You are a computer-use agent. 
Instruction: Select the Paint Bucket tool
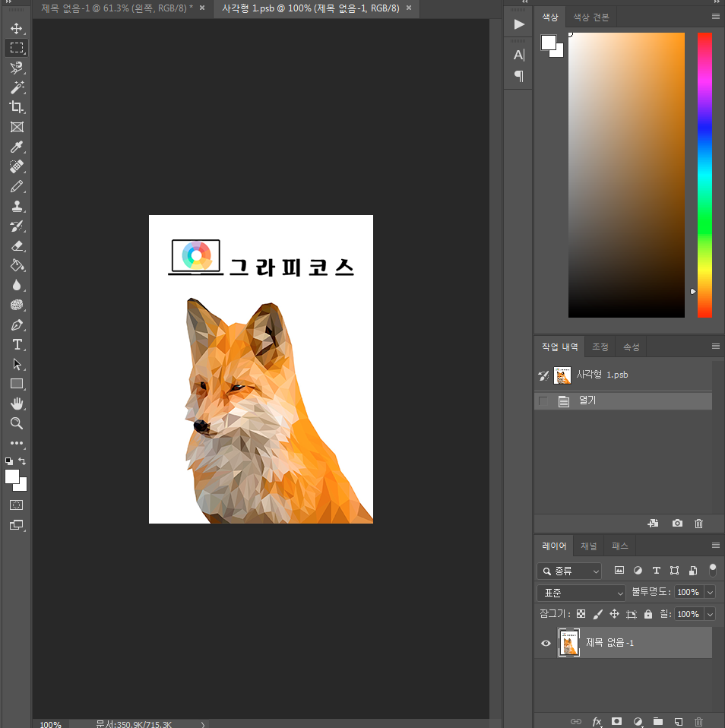click(x=17, y=265)
